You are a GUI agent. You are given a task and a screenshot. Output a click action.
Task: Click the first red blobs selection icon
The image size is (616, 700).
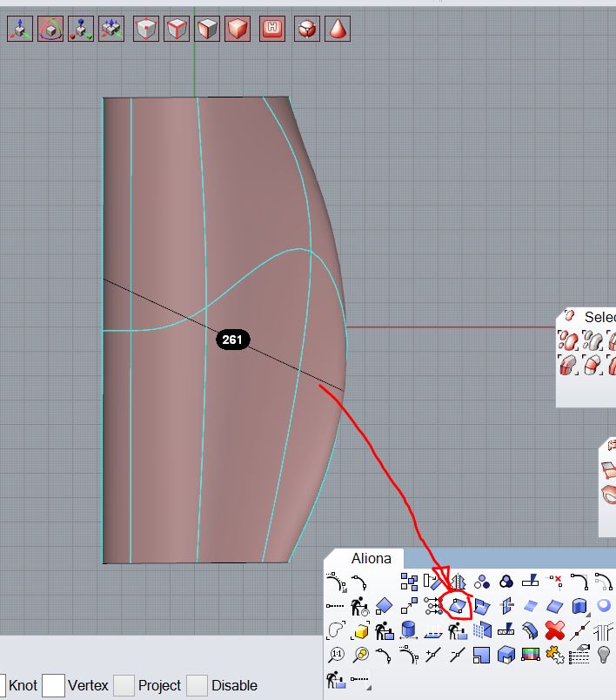568,340
